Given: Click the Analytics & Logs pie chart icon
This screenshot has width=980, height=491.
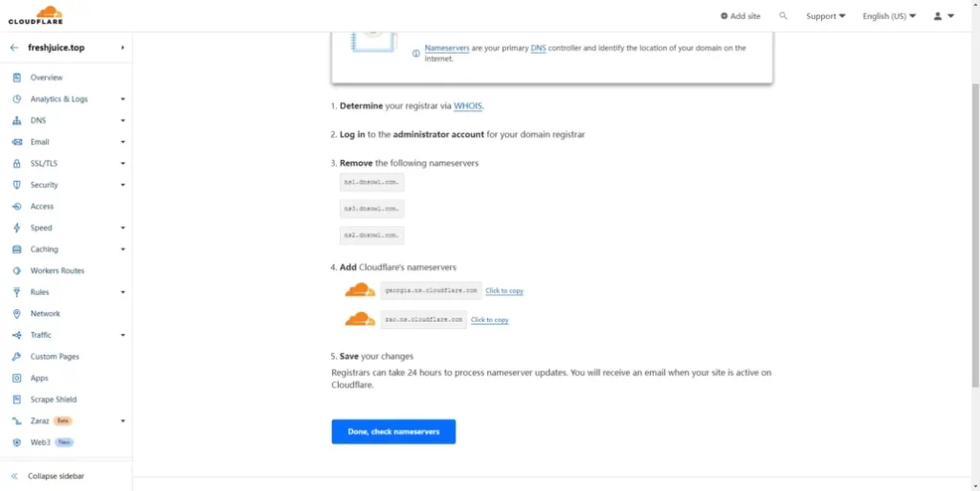Looking at the screenshot, I should coord(17,99).
